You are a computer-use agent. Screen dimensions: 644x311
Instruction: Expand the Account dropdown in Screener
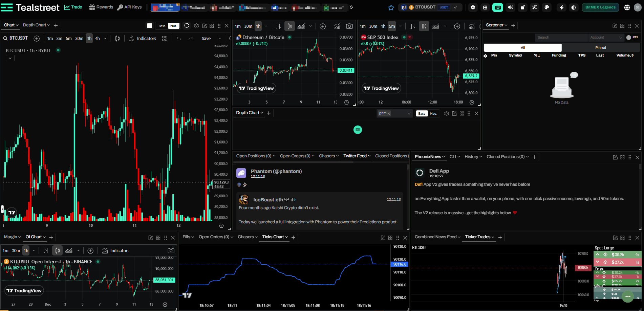[605, 38]
